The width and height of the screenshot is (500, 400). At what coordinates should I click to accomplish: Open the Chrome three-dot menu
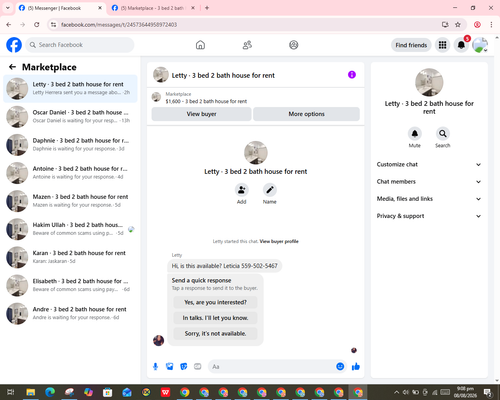(x=491, y=25)
